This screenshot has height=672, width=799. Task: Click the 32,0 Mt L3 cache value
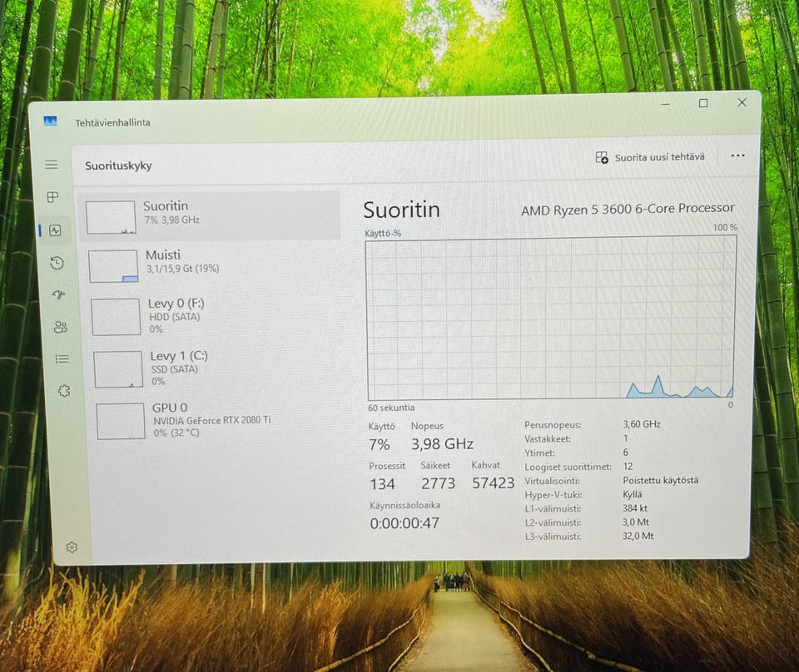click(x=638, y=536)
